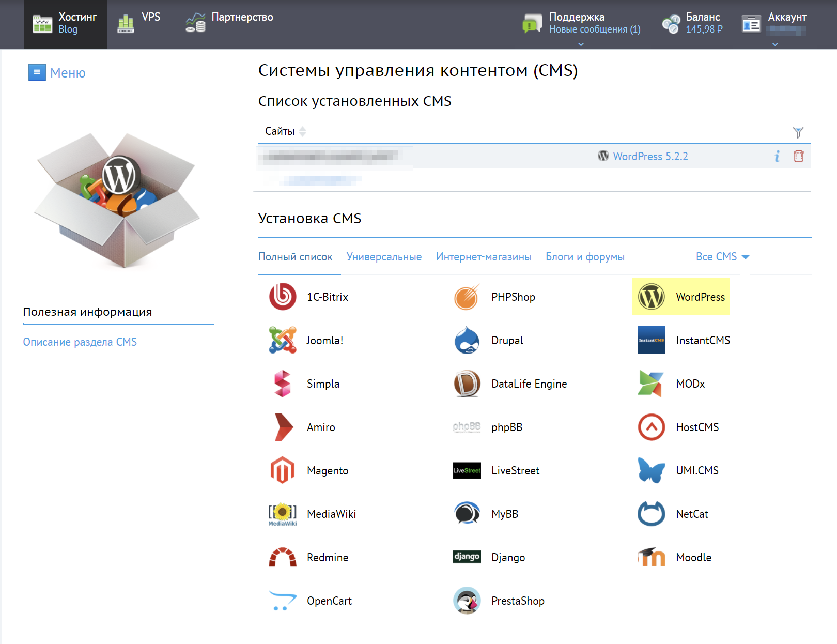This screenshot has height=644, width=837.
Task: Go to the VPS section
Action: (x=139, y=23)
